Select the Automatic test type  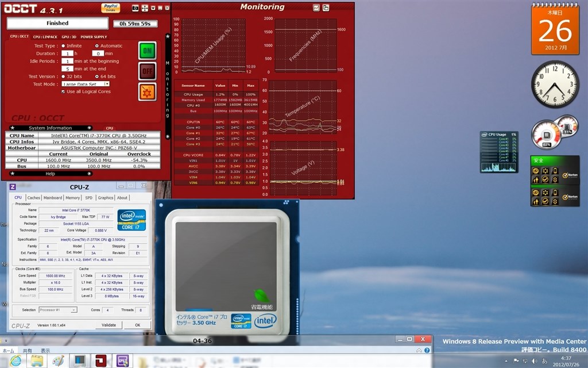tap(96, 46)
